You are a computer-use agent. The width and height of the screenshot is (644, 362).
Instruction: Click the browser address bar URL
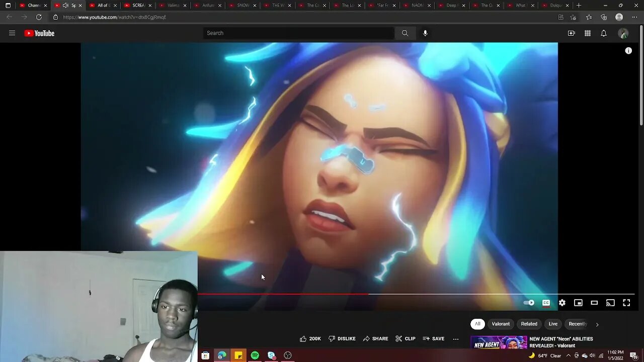pos(115,17)
